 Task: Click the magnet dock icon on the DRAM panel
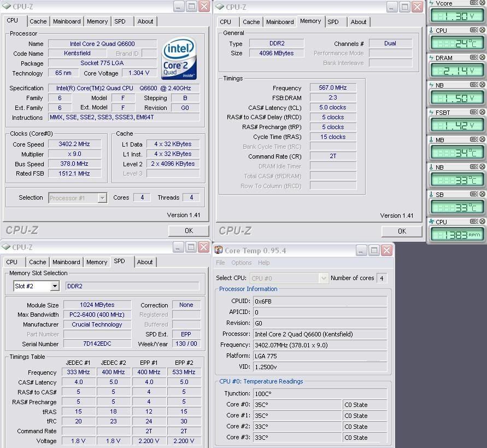click(474, 57)
